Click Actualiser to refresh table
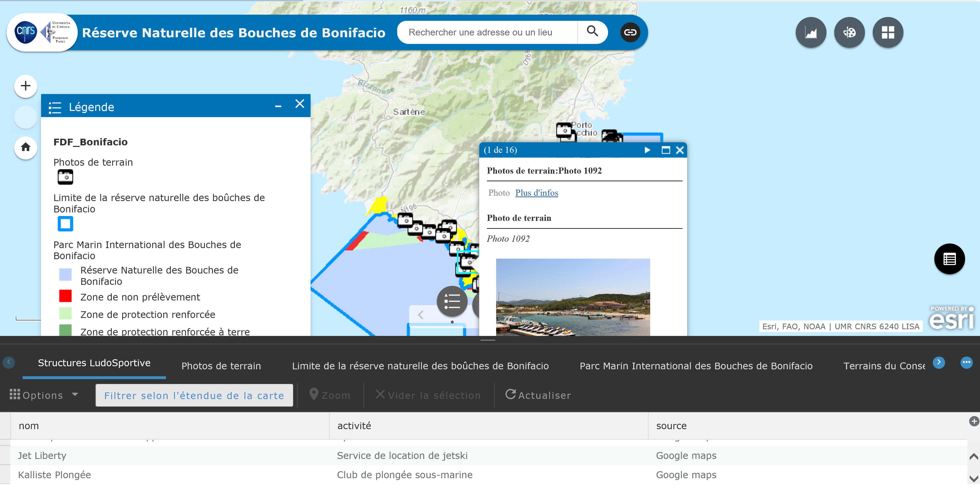Image resolution: width=980 pixels, height=489 pixels. click(537, 395)
